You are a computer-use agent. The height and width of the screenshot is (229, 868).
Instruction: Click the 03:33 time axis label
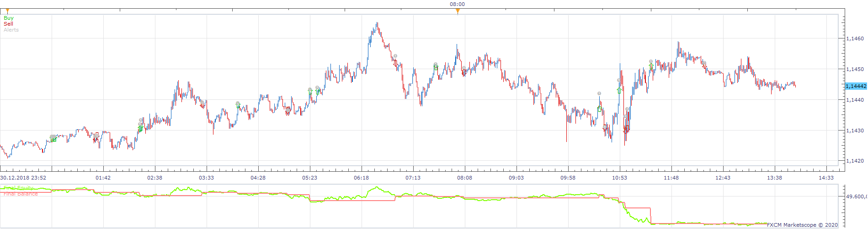[x=206, y=178]
